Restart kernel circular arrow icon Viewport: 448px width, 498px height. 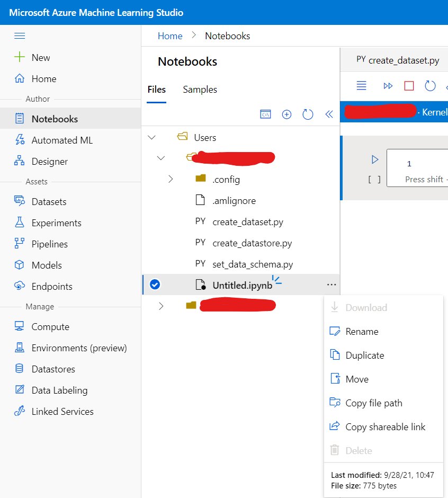(430, 86)
